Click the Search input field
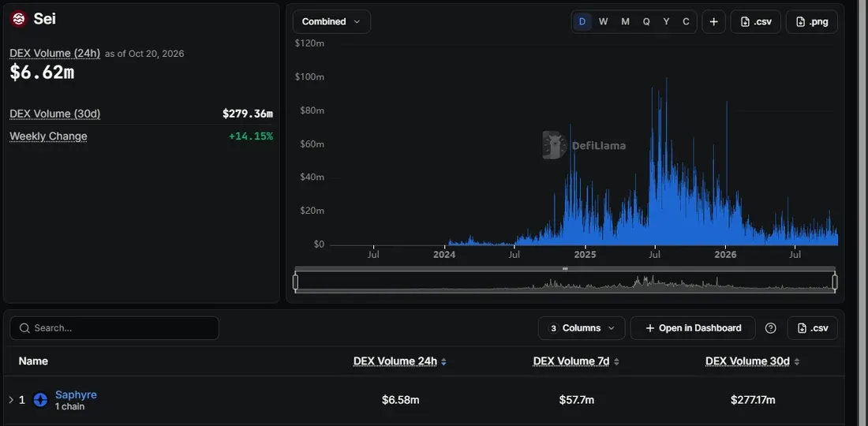 point(114,328)
